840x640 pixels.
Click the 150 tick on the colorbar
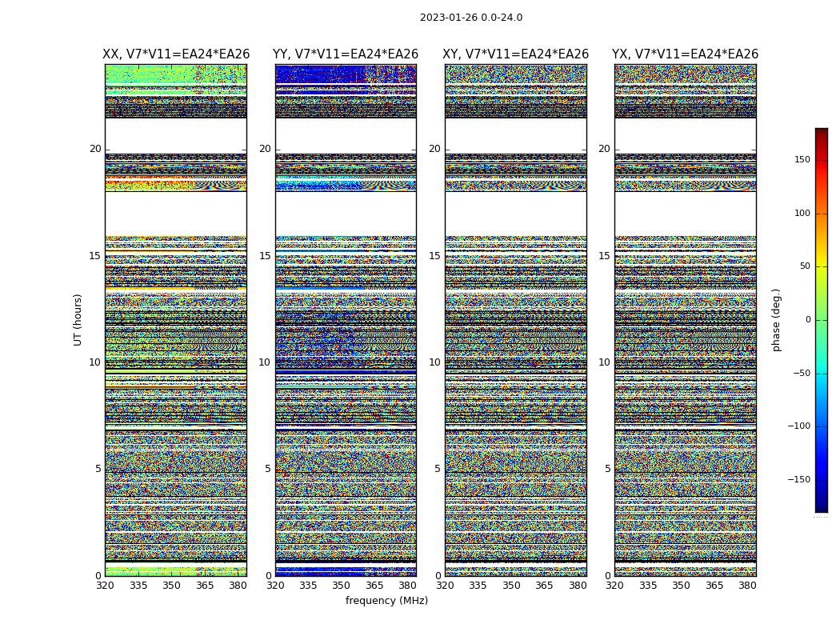802,159
